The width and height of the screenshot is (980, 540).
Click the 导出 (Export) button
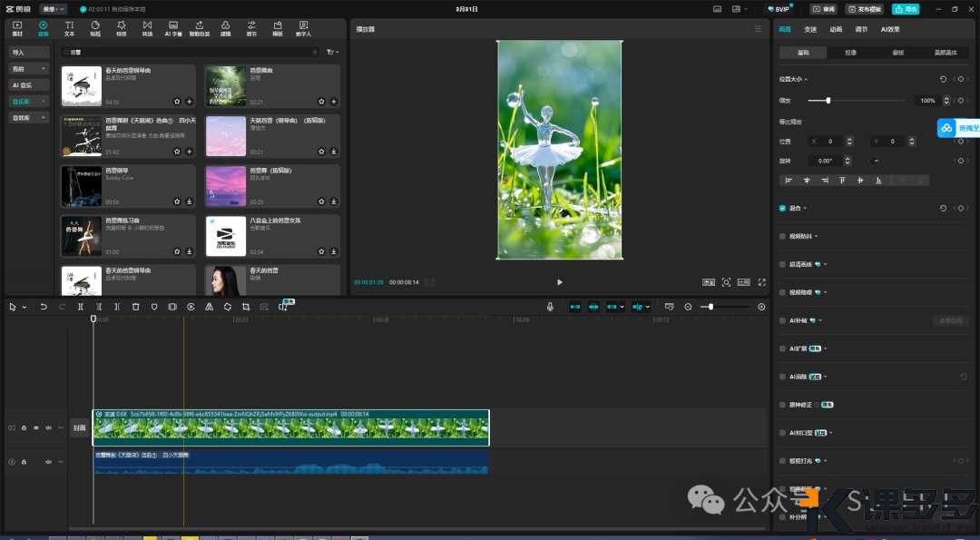905,9
